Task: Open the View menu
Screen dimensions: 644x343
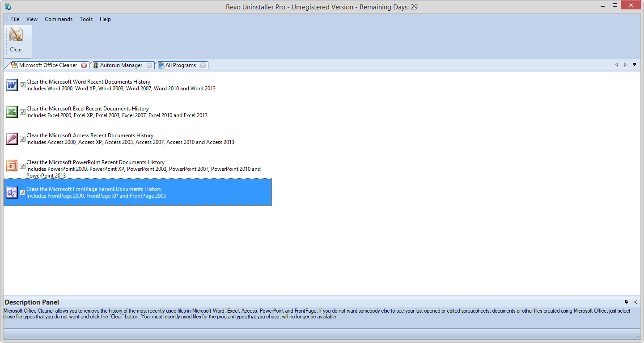Action: tap(32, 19)
